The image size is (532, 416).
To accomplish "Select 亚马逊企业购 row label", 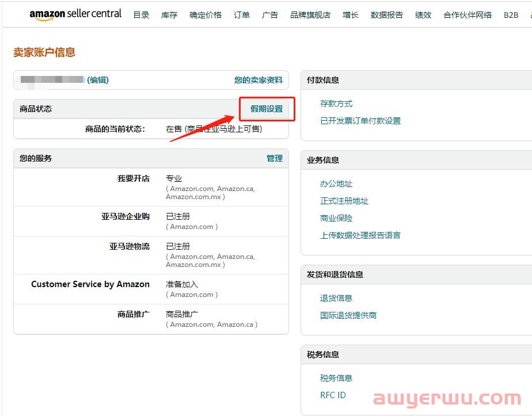I will coord(125,216).
